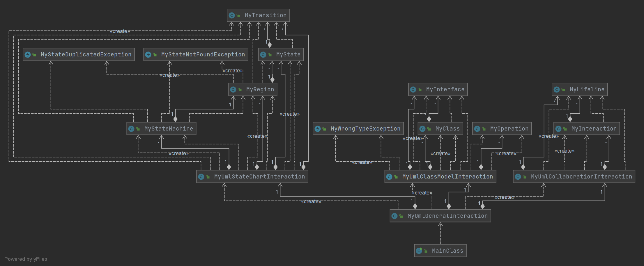Image resolution: width=644 pixels, height=266 pixels.
Task: Click the exception icon on MyStateNotFoundException
Action: 148,55
